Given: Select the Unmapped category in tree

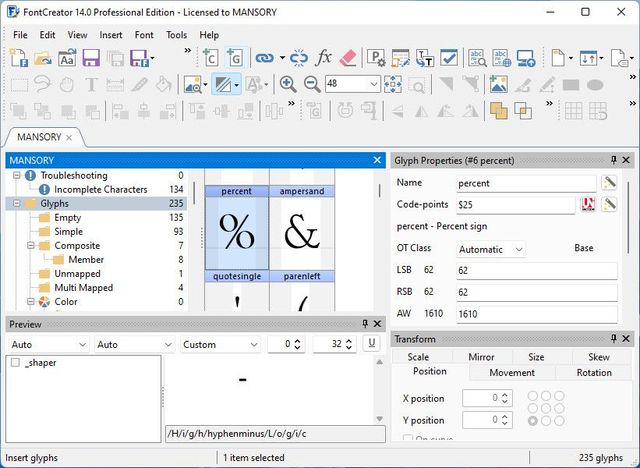Looking at the screenshot, I should click(76, 273).
